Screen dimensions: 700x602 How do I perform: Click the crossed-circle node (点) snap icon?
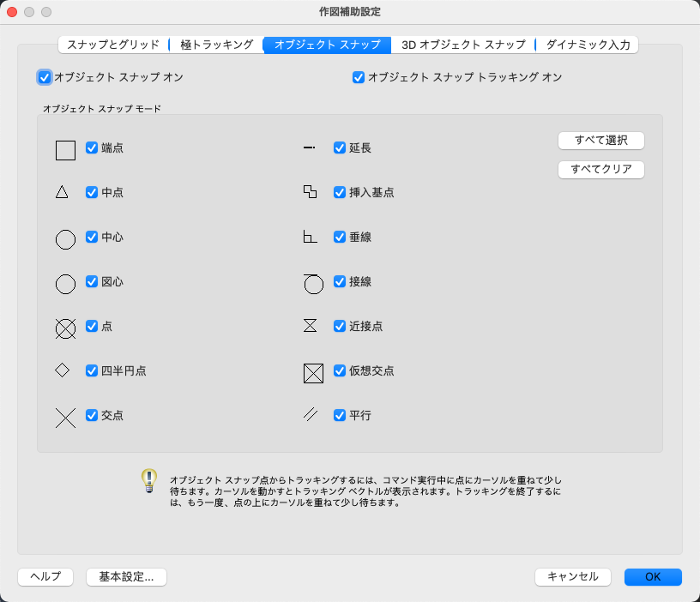[x=65, y=329]
